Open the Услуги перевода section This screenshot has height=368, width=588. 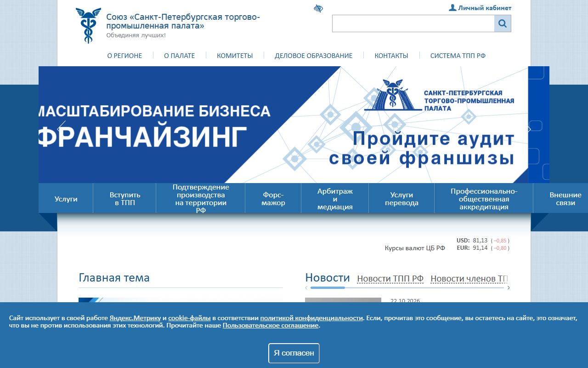pos(401,199)
